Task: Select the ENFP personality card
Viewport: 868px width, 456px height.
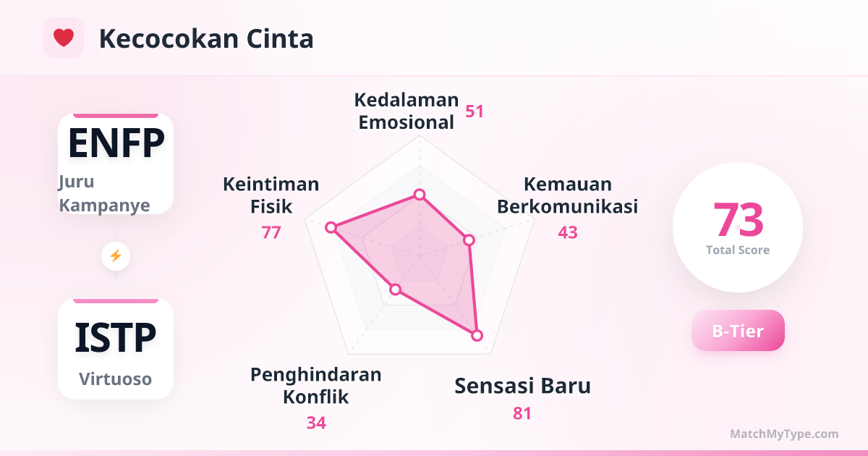Action: pos(116,164)
